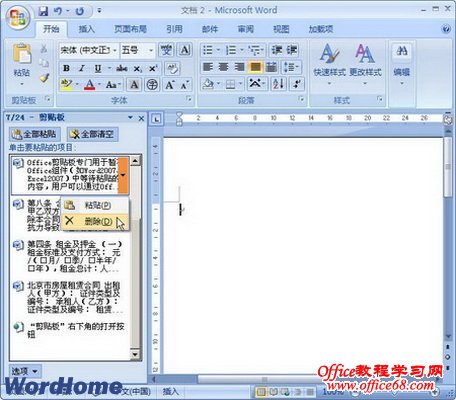Activate the Format Painter brush
The height and width of the screenshot is (400, 456).
[x=44, y=78]
